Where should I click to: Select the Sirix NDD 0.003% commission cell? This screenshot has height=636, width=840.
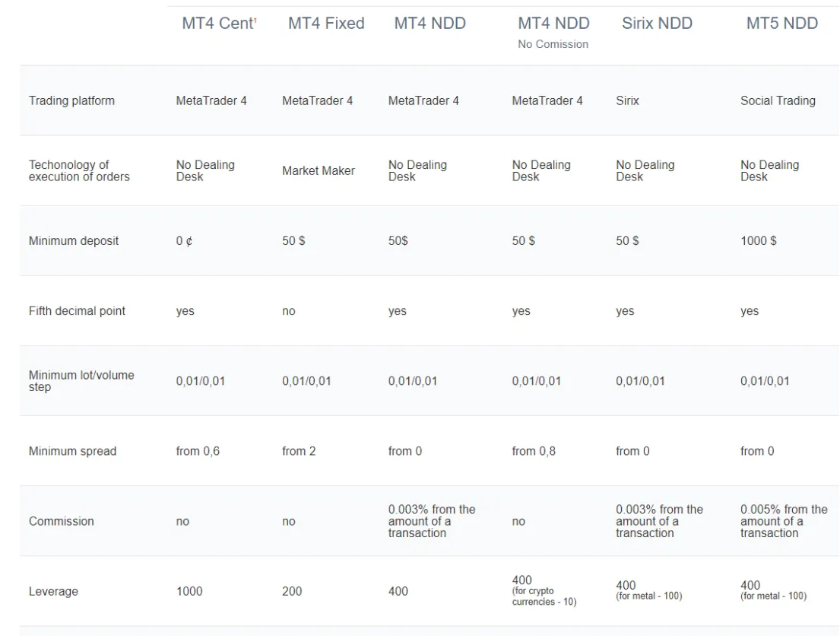(660, 521)
